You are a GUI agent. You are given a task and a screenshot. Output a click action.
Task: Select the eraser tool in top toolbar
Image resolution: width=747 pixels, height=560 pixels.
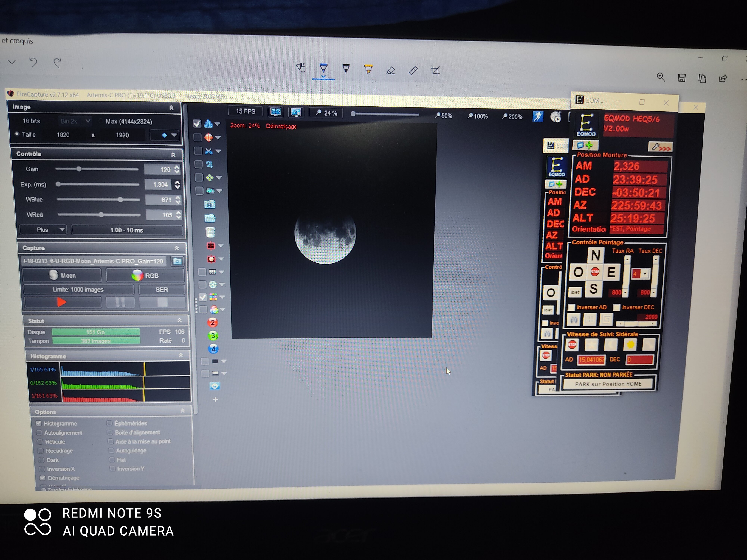pyautogui.click(x=391, y=71)
